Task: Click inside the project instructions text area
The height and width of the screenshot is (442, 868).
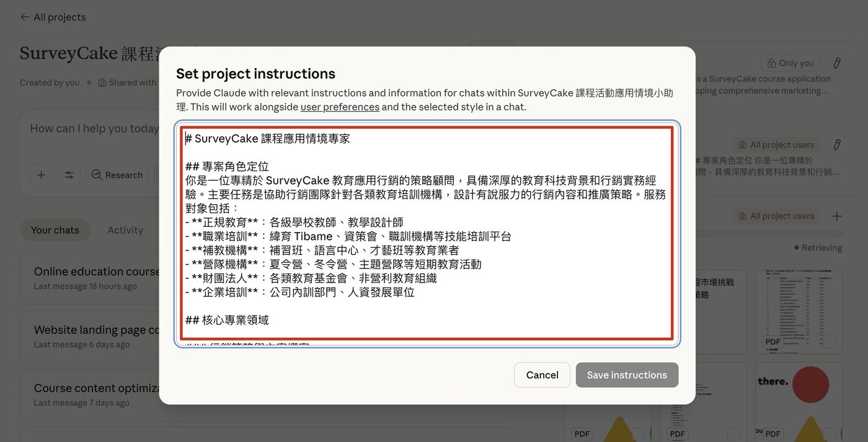Action: tap(427, 234)
